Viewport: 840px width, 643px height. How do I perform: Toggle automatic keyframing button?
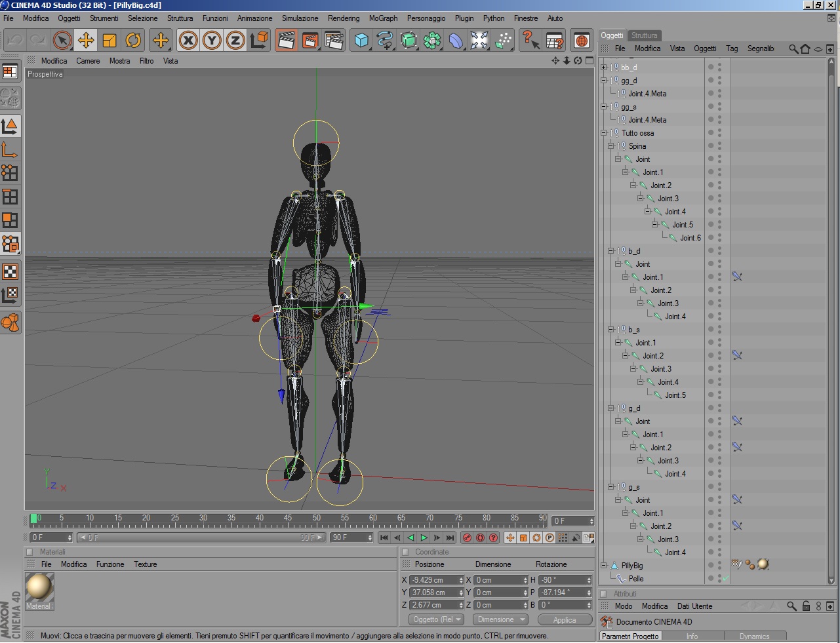[x=480, y=538]
